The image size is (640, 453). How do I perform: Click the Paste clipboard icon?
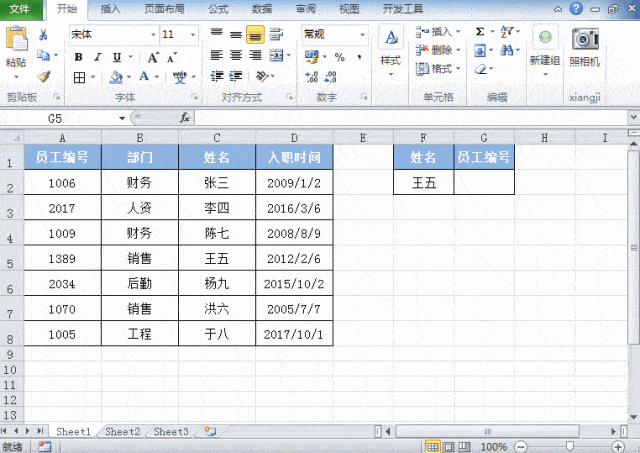[16, 39]
